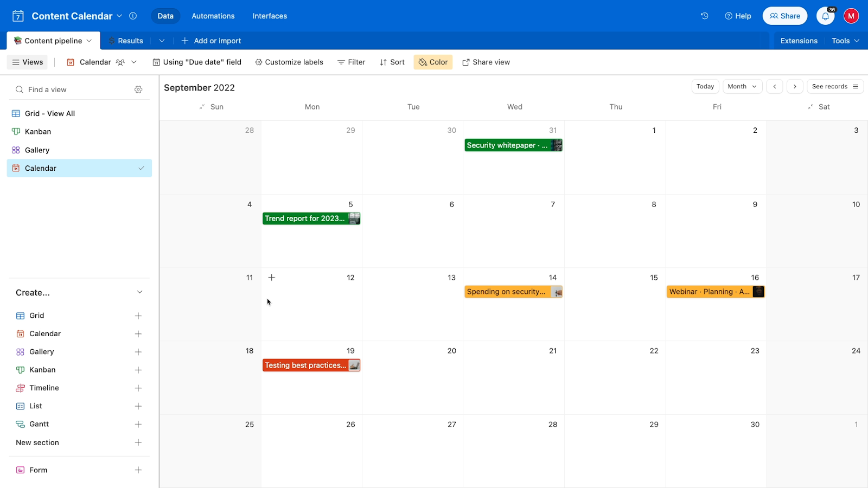The image size is (868, 488).
Task: Create a new Gallery view
Action: coord(138,352)
